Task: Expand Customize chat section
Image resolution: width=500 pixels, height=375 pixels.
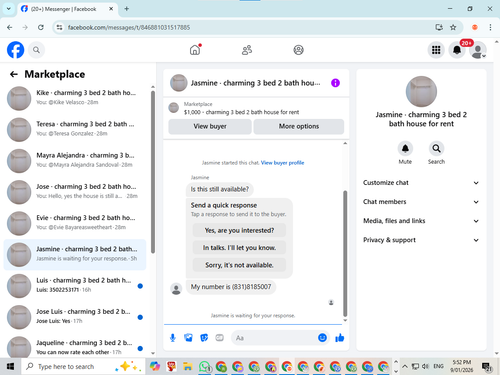Action: 421,183
